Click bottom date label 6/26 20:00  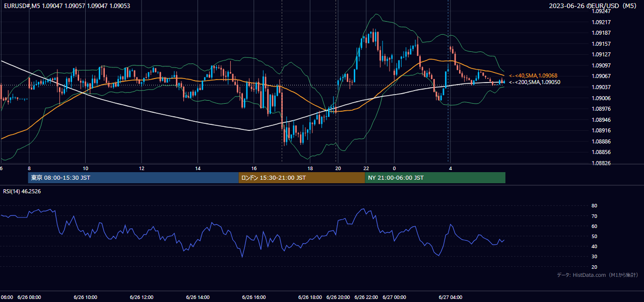pos(338,297)
